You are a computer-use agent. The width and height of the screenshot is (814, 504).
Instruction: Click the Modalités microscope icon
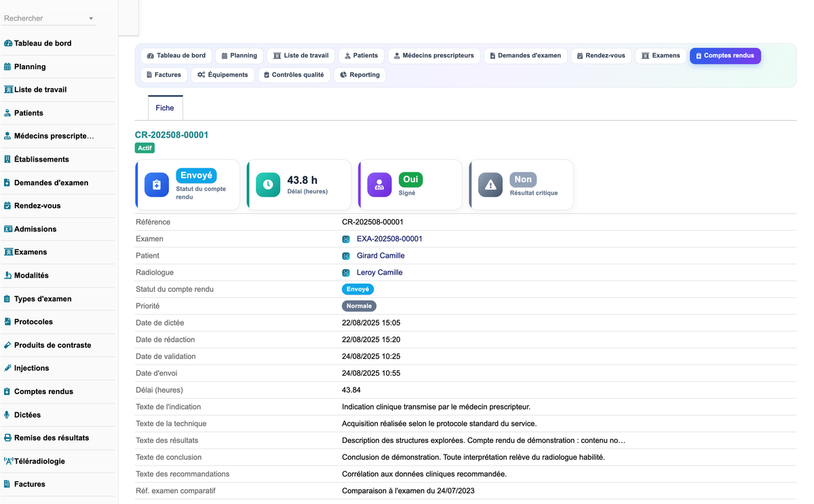pos(7,275)
